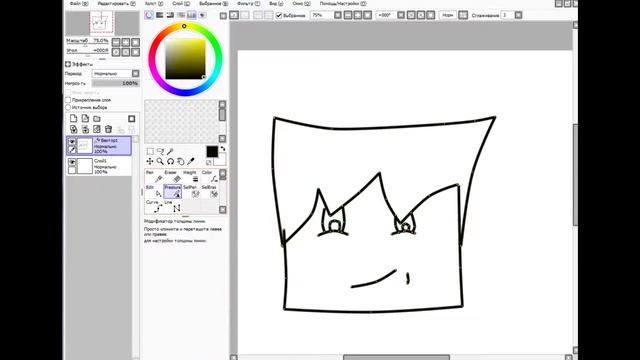Screen dimensions: 640x360
Task: Select the Edit vector tool
Action: pyautogui.click(x=154, y=191)
